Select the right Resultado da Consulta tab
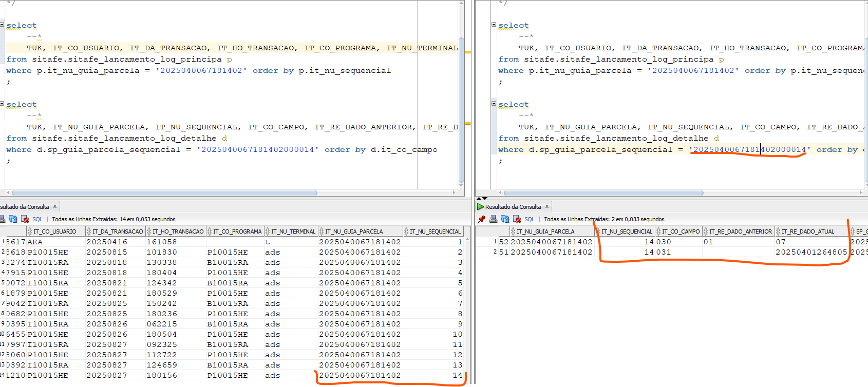 tap(513, 207)
